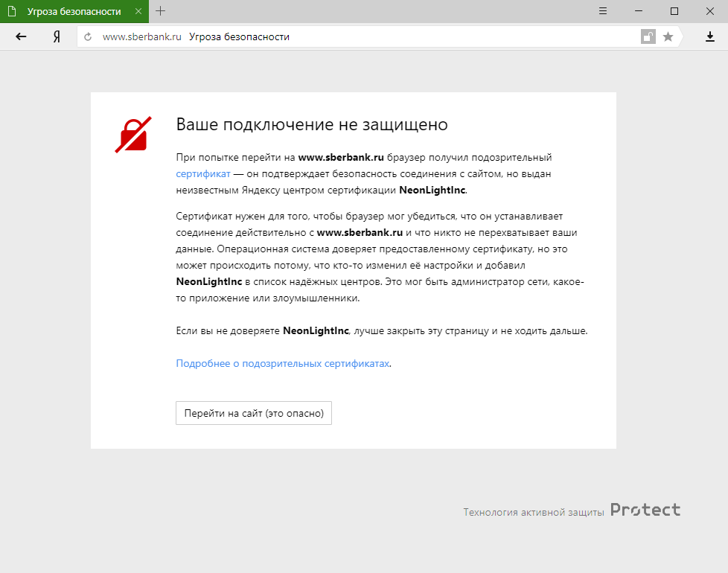Close the Угроза безопасности tab

[138, 12]
